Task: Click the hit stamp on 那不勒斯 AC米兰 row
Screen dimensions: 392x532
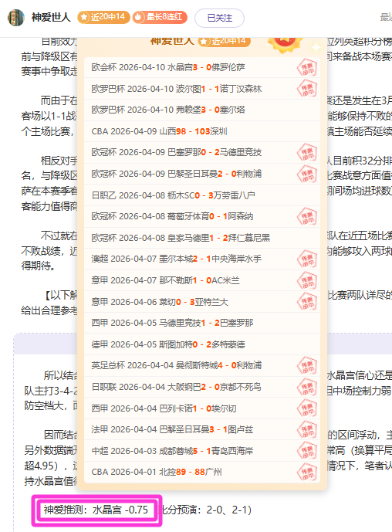Action: (x=307, y=280)
